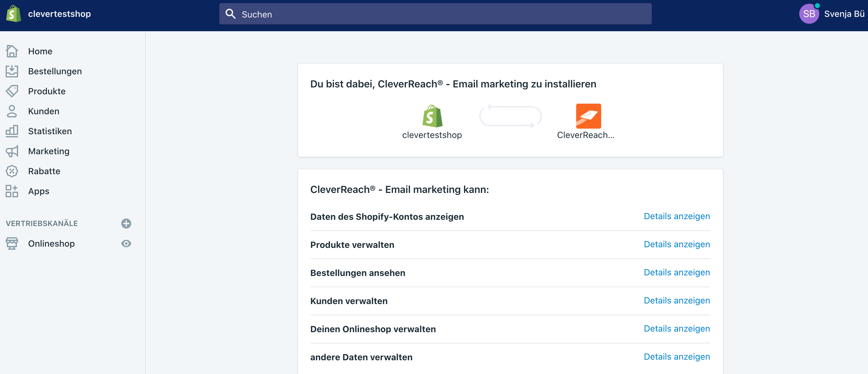868x374 pixels.
Task: Click 'Produkte verwalten' permission text
Action: coord(352,245)
